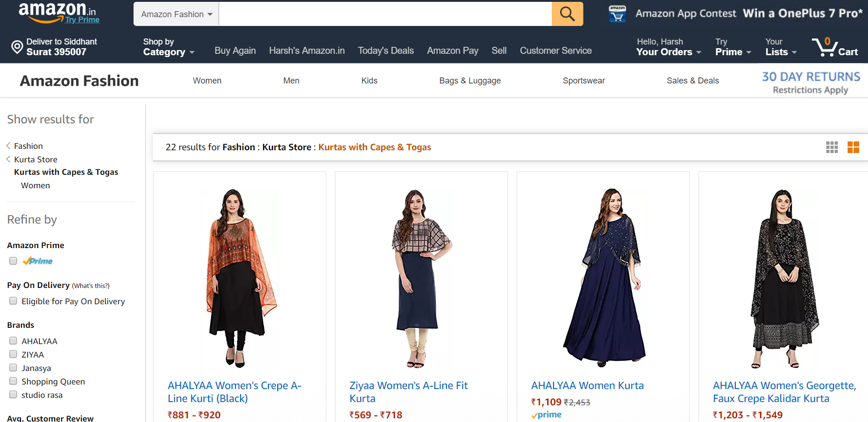Switch to small grid view icon
The height and width of the screenshot is (422, 868).
[x=832, y=147]
